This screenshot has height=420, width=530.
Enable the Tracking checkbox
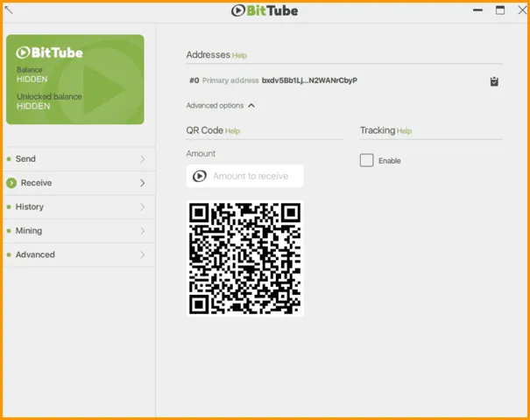[x=367, y=160]
